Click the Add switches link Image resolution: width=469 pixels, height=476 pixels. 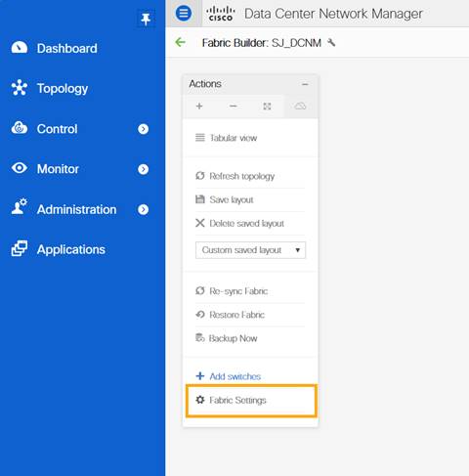click(x=229, y=376)
